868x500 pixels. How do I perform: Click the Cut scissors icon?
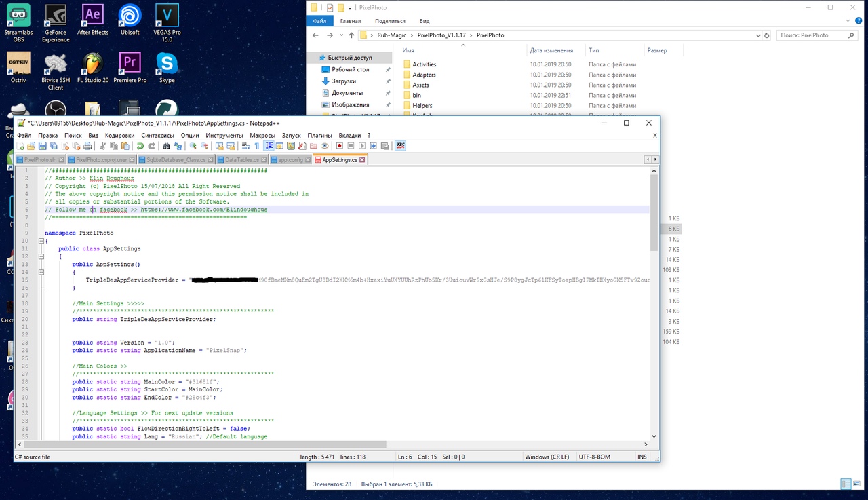(x=103, y=146)
